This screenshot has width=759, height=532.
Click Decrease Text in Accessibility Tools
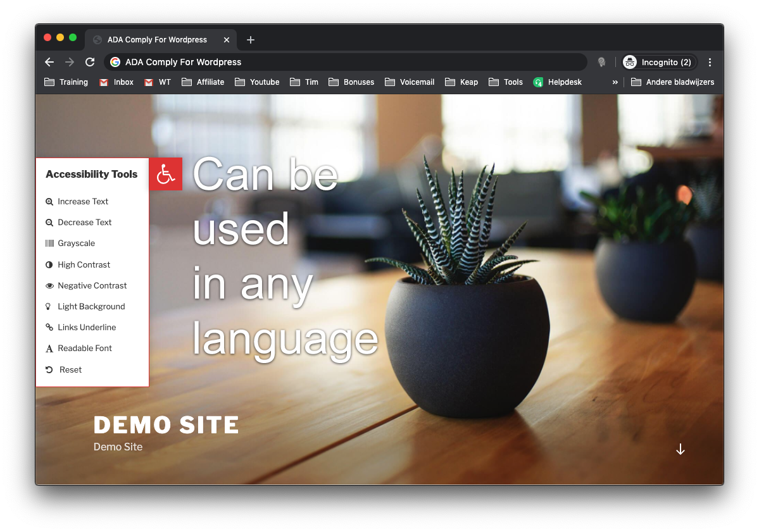point(78,223)
